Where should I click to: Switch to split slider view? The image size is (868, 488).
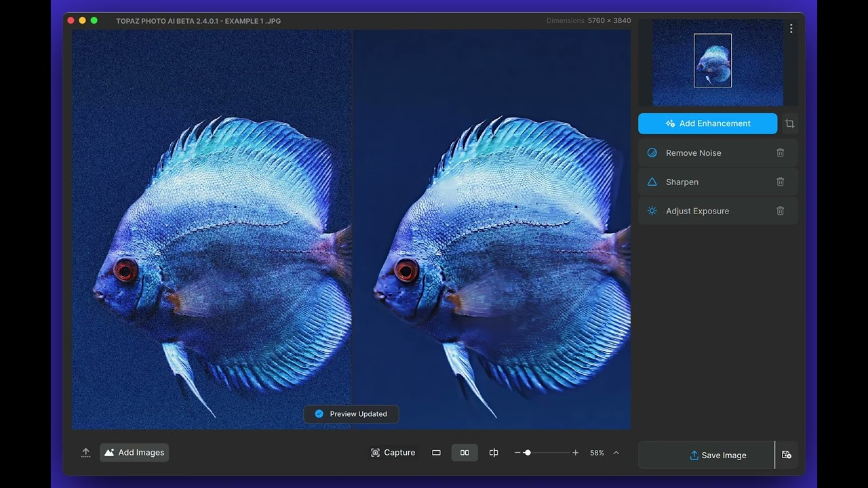(x=494, y=453)
